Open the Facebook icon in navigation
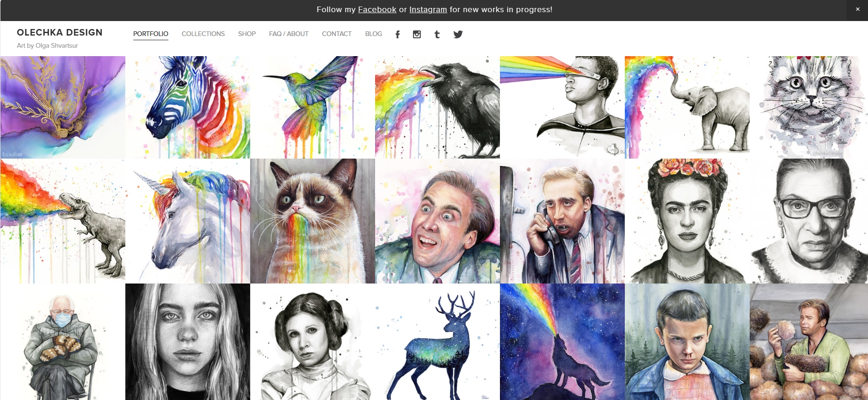This screenshot has height=400, width=868. 398,34
